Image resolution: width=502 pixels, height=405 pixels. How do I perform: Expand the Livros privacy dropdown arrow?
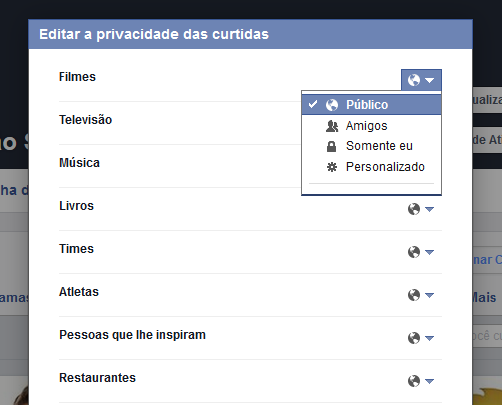(429, 209)
